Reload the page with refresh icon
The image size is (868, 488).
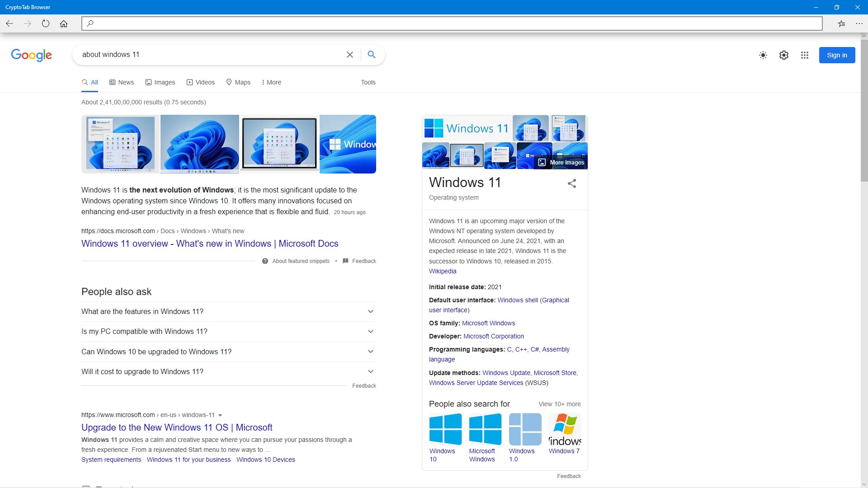pyautogui.click(x=45, y=23)
